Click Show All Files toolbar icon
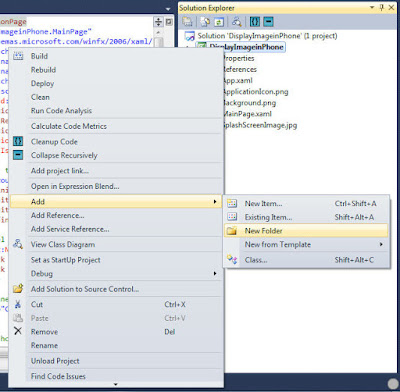This screenshot has height=392, width=400. (205, 22)
